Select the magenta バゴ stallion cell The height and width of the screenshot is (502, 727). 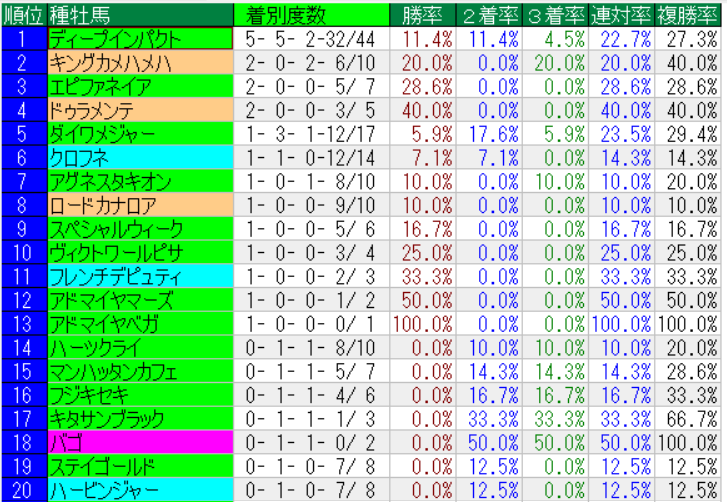coord(139,443)
